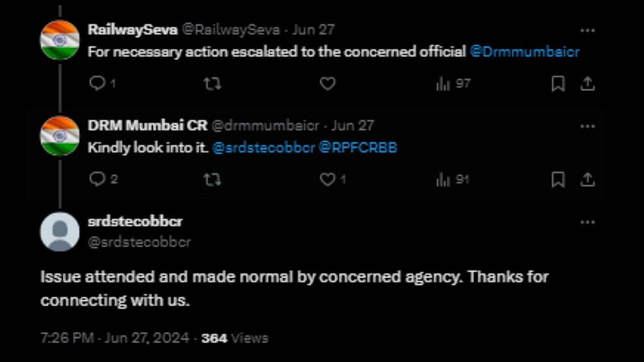Like the RailwaySeva tweet
The image size is (644, 362).
tap(327, 84)
